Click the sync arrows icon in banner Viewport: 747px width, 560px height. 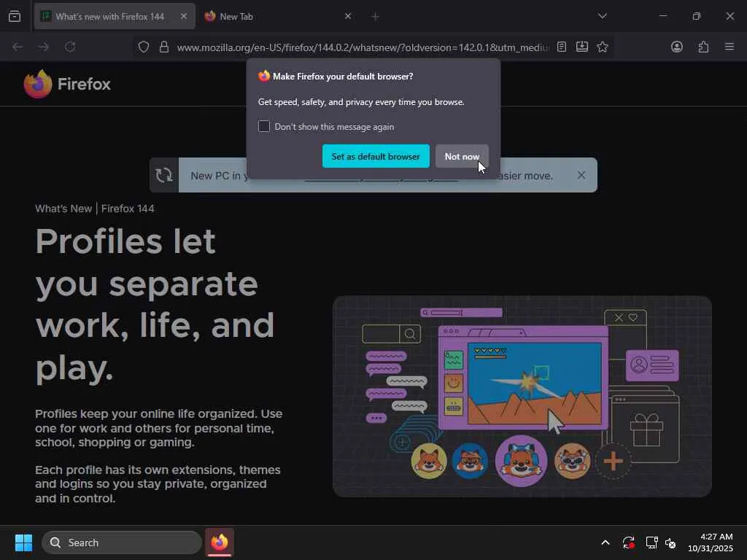coord(164,175)
